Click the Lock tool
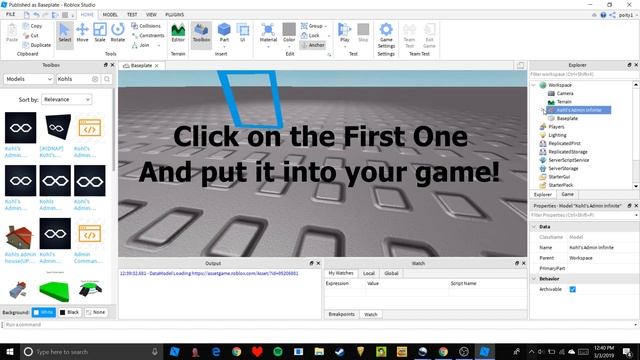Screen dimensions: 640x360 pos(311,36)
